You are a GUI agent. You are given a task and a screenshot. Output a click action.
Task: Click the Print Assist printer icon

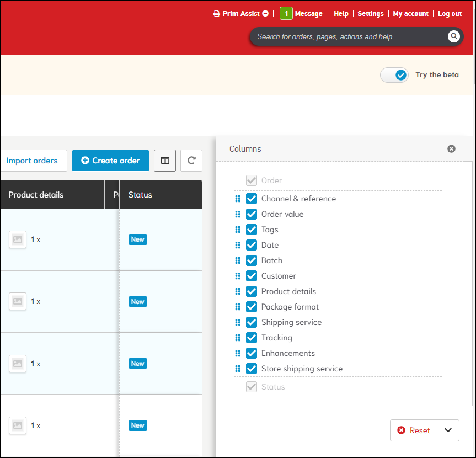pyautogui.click(x=217, y=14)
